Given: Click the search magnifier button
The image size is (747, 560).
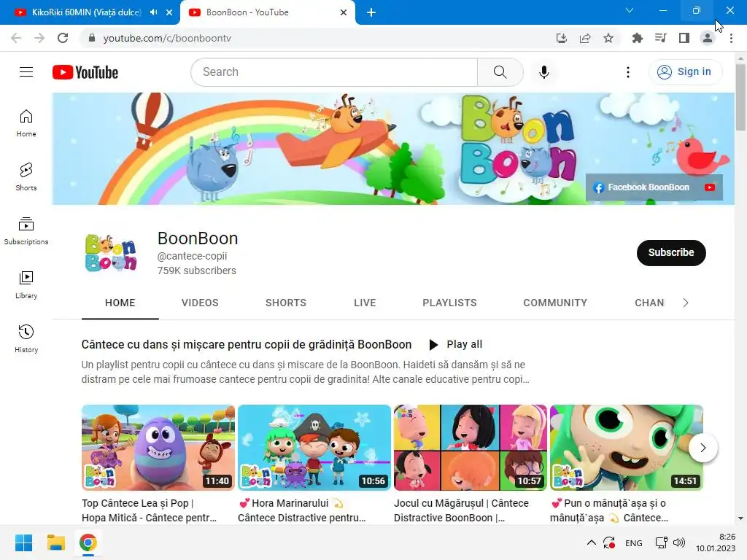Looking at the screenshot, I should 500,72.
